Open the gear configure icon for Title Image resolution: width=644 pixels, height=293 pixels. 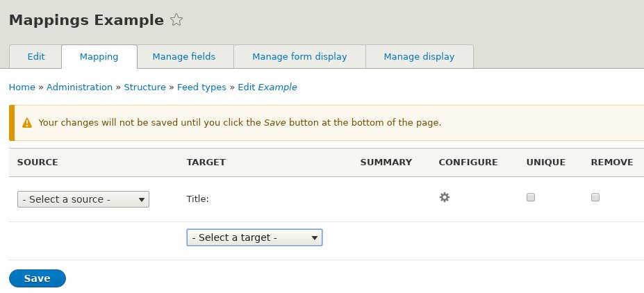click(445, 197)
